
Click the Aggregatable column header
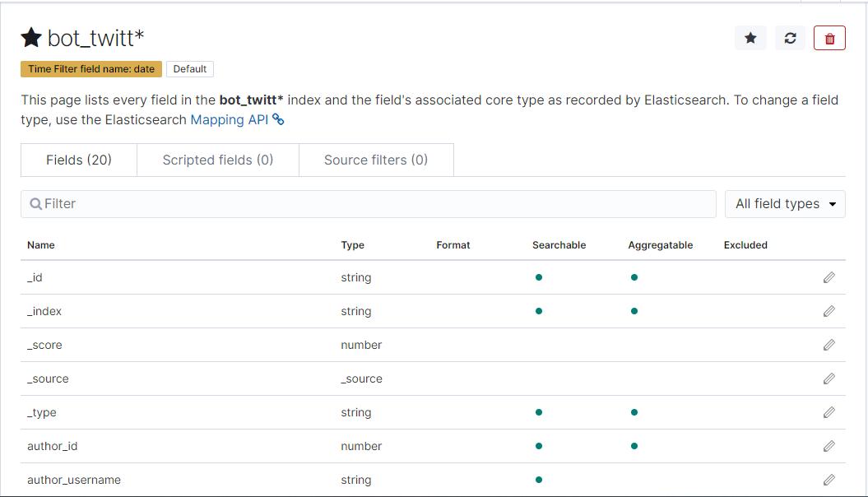point(660,245)
